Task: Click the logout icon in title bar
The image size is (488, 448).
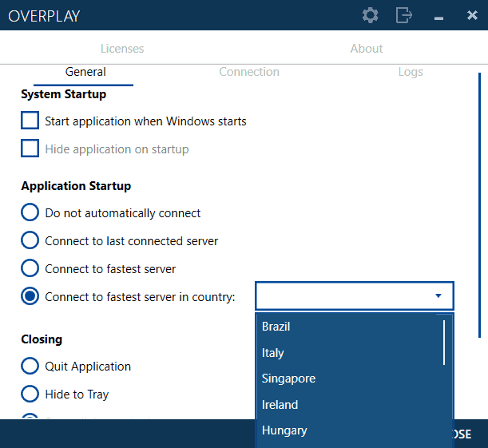Action: [404, 15]
